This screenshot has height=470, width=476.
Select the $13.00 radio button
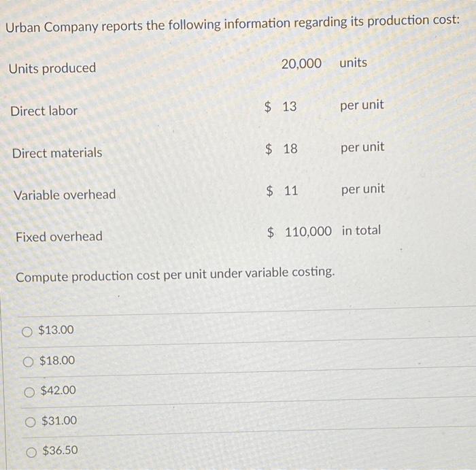coord(27,332)
